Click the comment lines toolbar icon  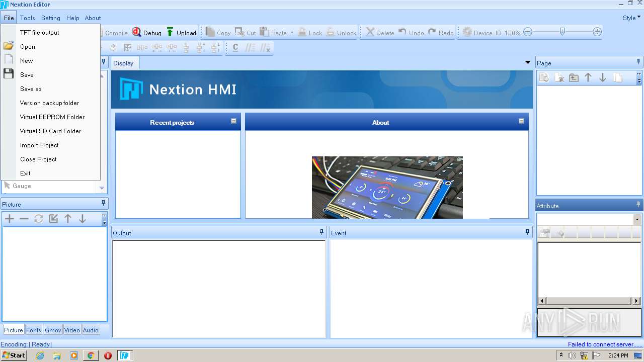click(x=250, y=47)
